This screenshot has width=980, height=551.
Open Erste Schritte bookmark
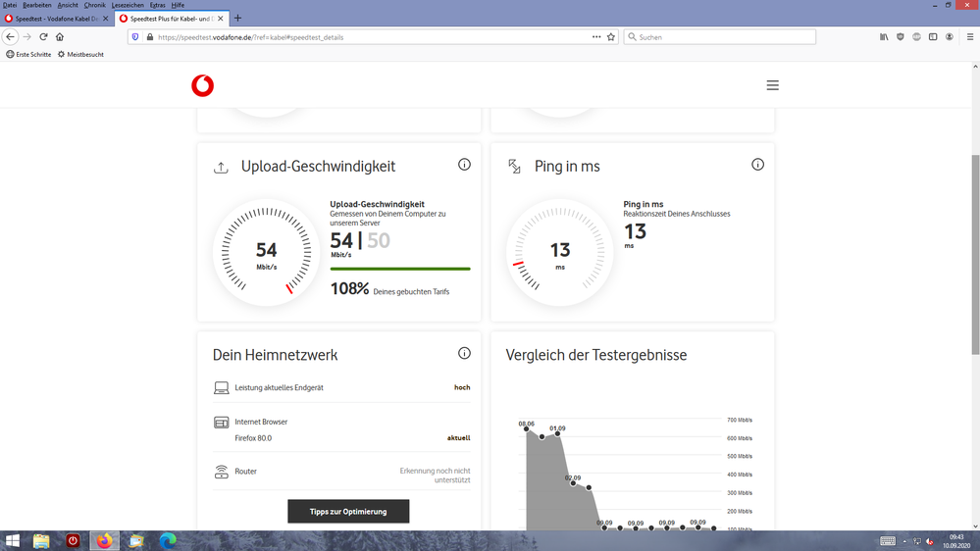[x=28, y=54]
